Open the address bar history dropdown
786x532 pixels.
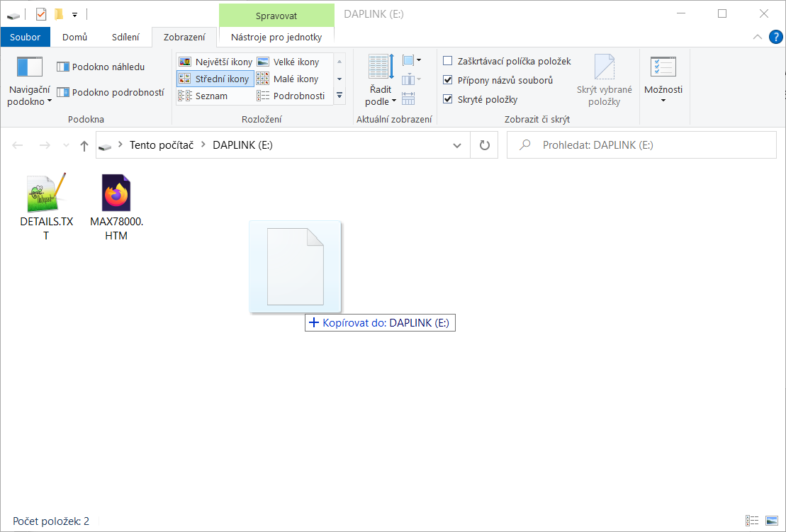(457, 145)
